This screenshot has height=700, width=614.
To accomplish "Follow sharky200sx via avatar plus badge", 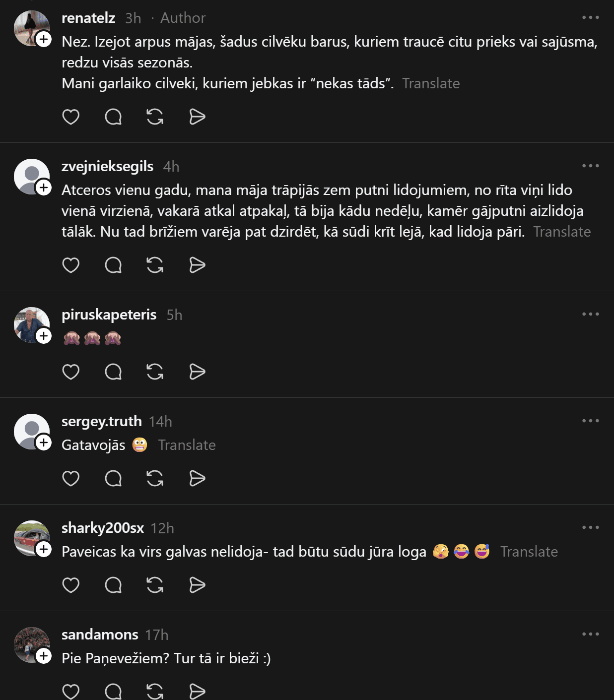I will click(x=44, y=549).
